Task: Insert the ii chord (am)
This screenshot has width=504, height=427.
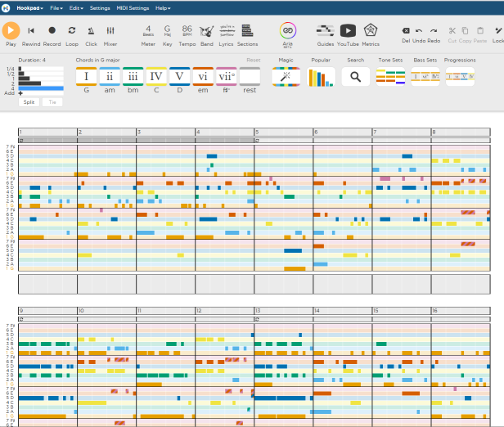Action: coord(110,76)
